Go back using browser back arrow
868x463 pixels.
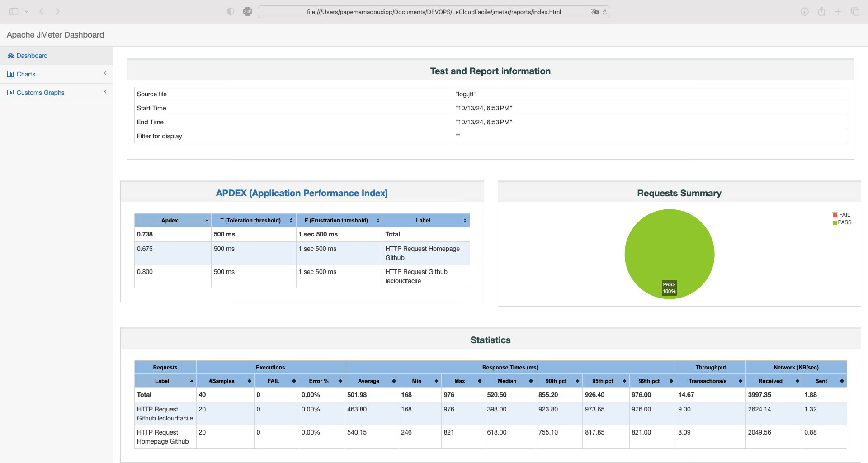coord(42,12)
